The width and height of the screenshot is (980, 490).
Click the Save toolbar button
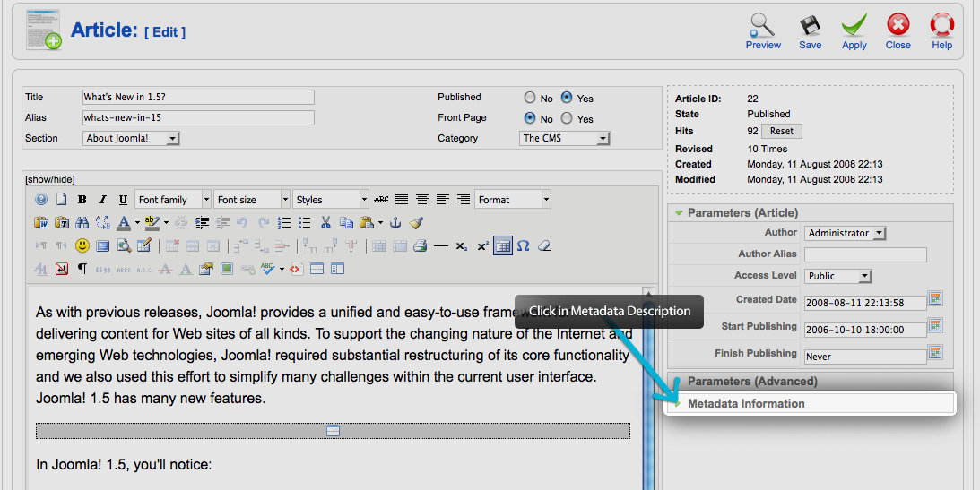tap(810, 31)
